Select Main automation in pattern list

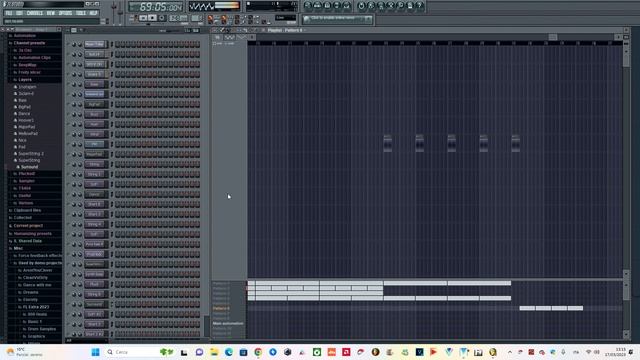coord(227,323)
